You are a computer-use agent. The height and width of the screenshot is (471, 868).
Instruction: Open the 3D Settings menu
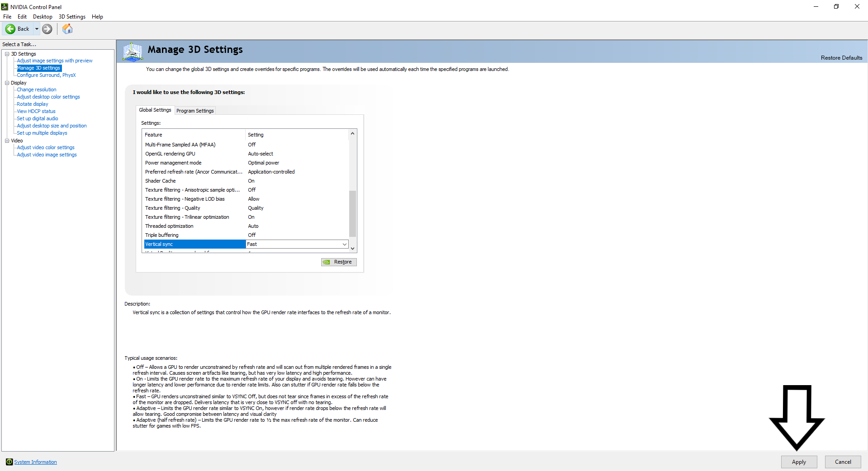coord(72,17)
